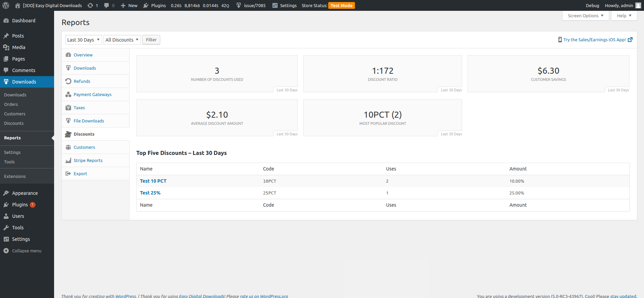Click the comments bubble icon in admin bar
This screenshot has width=644, height=298.
tap(106, 5)
